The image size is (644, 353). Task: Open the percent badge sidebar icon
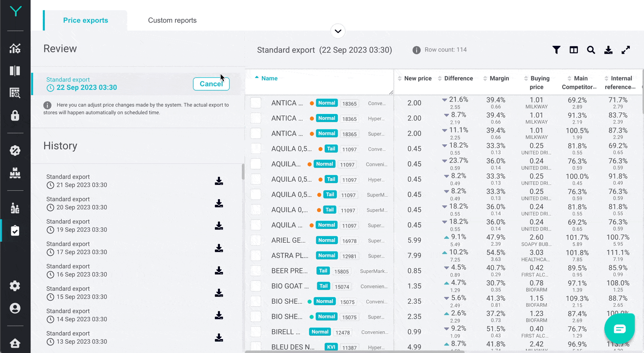(15, 150)
